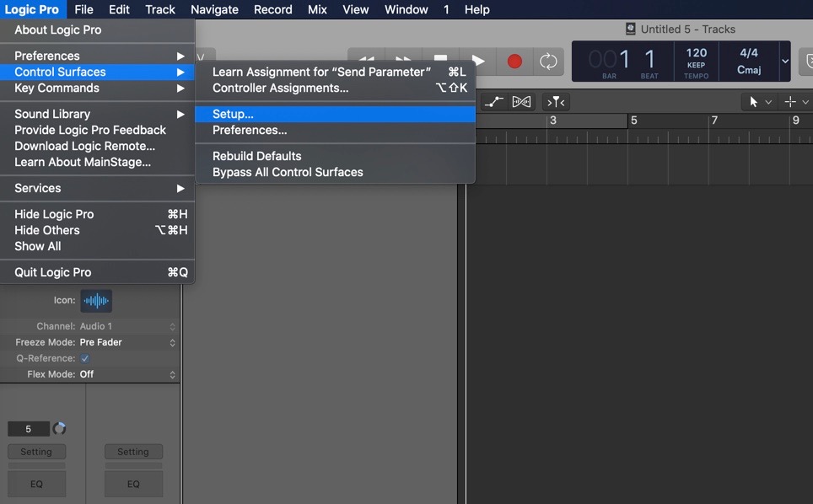Click the right channel strip EQ slot
Image resolution: width=813 pixels, height=504 pixels.
coord(133,484)
